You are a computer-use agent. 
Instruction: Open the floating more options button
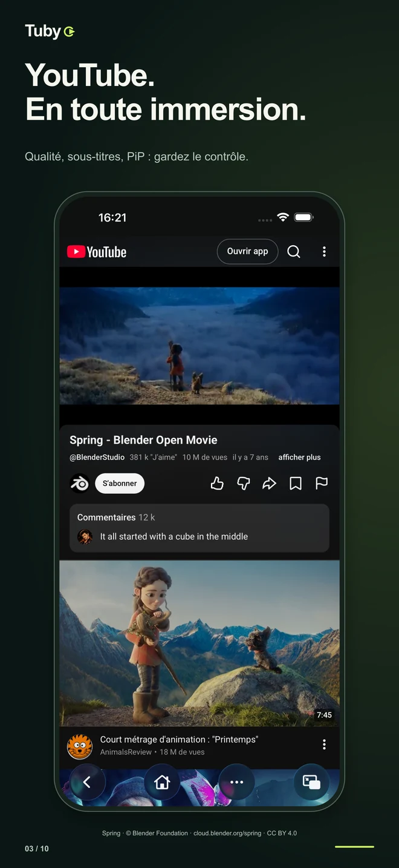236,782
